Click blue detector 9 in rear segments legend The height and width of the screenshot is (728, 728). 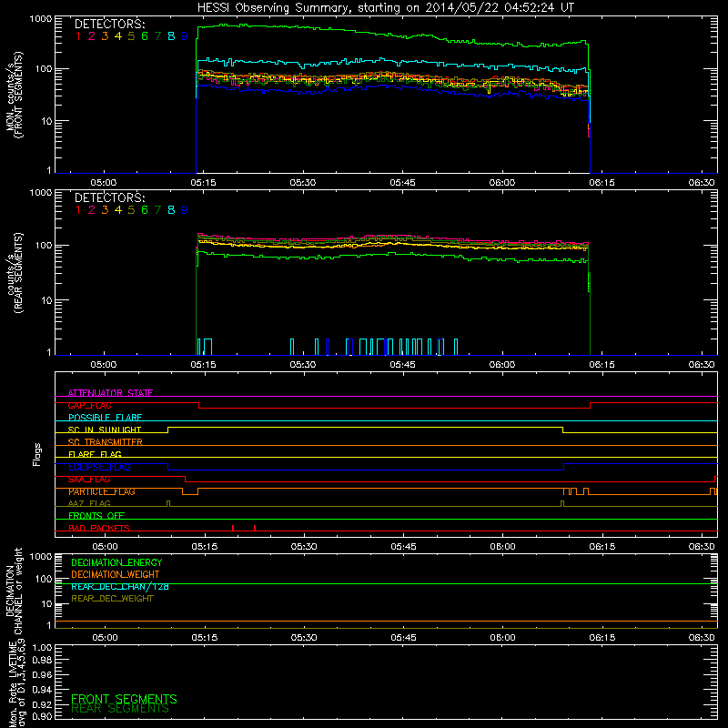click(x=185, y=210)
